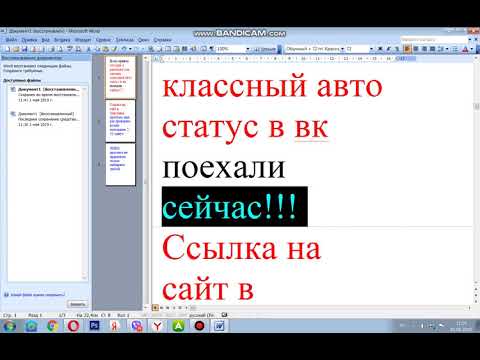Open the Правка menu
Viewport: 480px width, 360px height.
pyautogui.click(x=30, y=40)
